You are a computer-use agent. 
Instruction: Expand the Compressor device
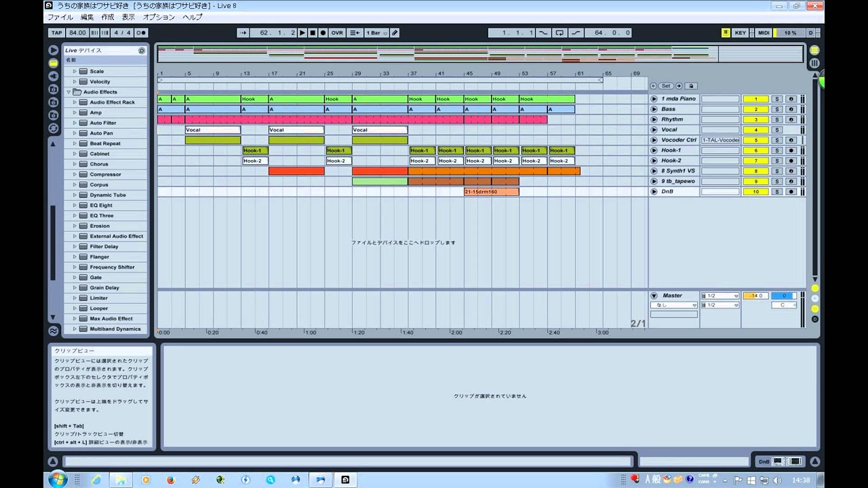[x=75, y=174]
